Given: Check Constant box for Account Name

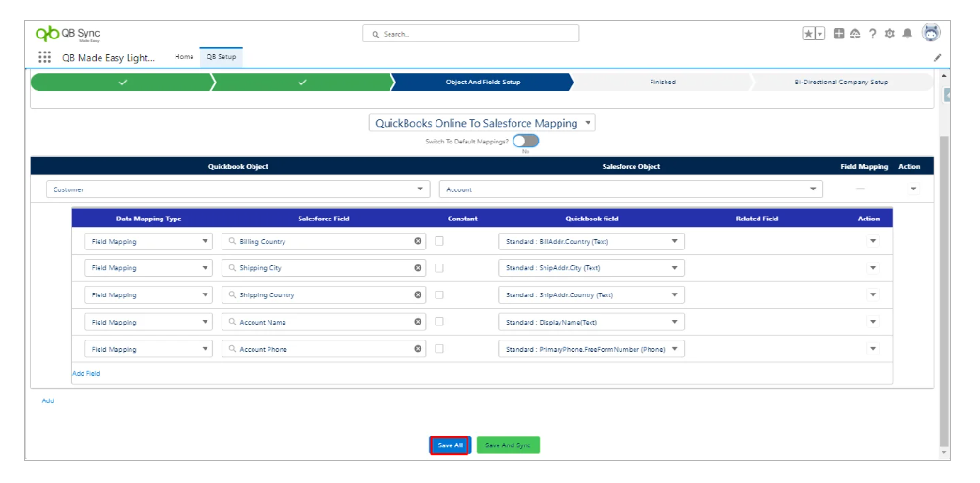Looking at the screenshot, I should (x=439, y=322).
